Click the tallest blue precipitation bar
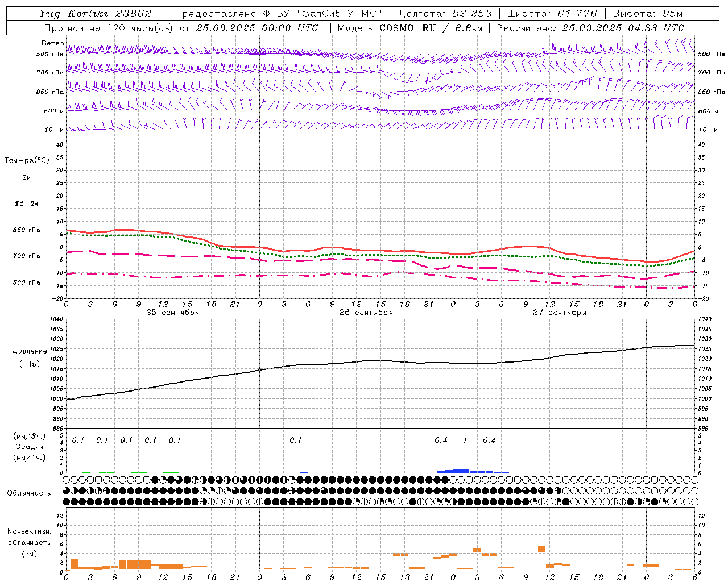Image resolution: width=728 pixels, height=582 pixels. click(x=457, y=471)
